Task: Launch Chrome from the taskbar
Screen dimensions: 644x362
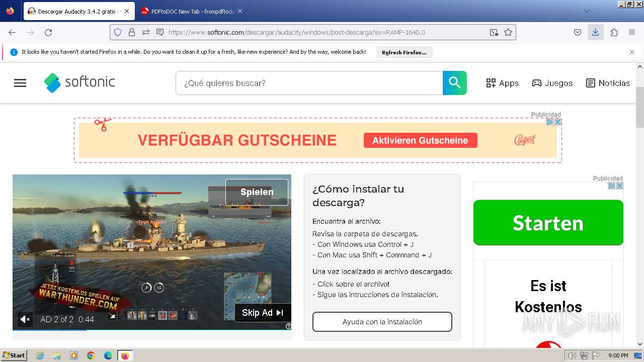Action: (91, 355)
